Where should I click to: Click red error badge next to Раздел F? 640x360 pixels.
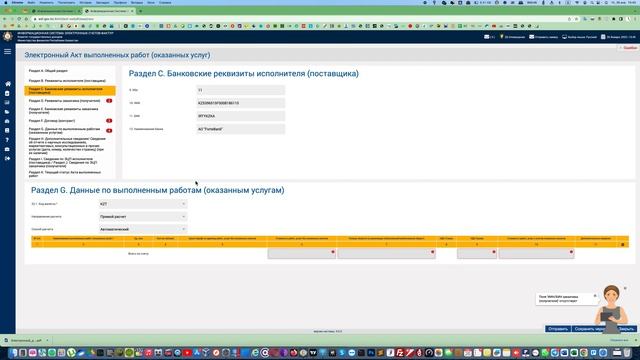109,121
